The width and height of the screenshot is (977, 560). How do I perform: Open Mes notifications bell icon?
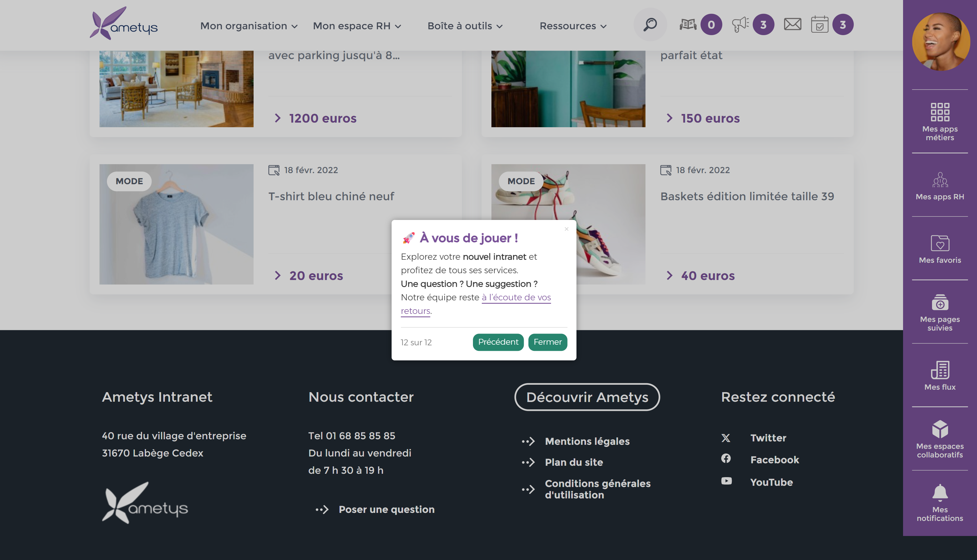[939, 502]
